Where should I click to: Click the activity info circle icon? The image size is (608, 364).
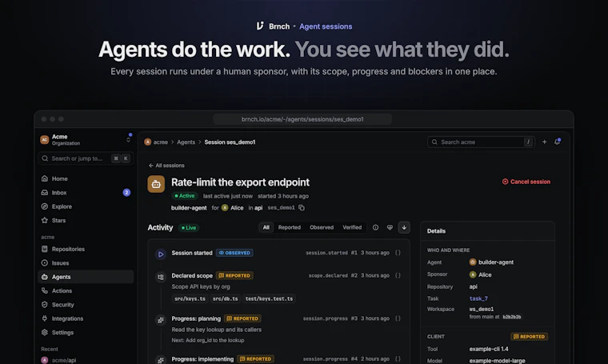tap(375, 227)
